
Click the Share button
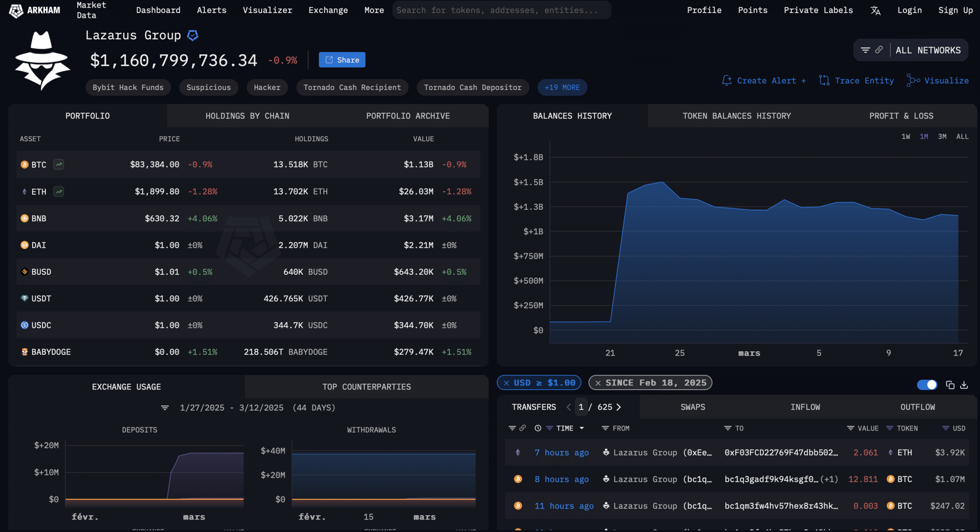tap(342, 60)
